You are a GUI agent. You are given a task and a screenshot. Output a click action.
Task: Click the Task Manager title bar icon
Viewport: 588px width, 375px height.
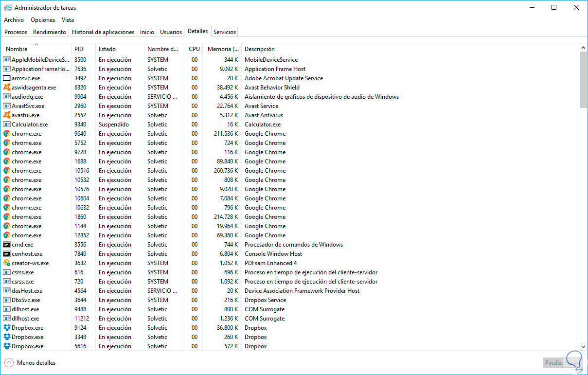coord(8,8)
